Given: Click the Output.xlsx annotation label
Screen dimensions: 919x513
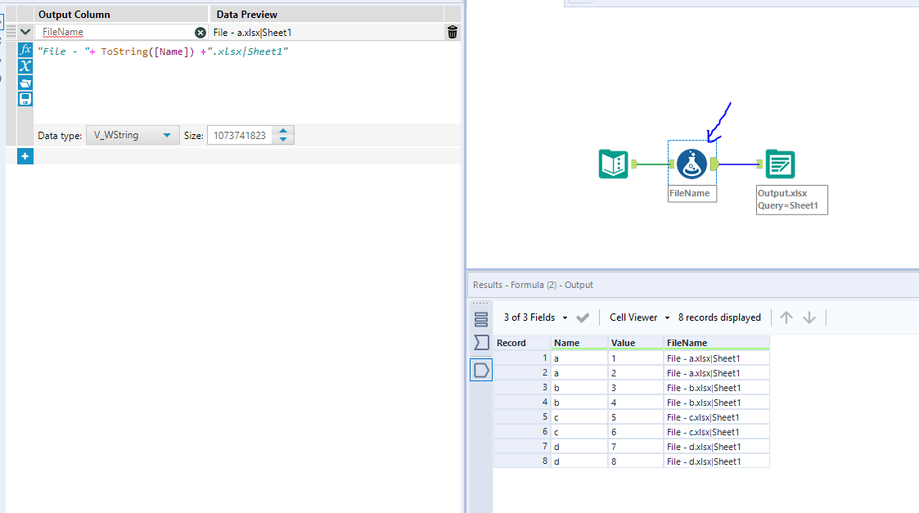Looking at the screenshot, I should tap(792, 200).
